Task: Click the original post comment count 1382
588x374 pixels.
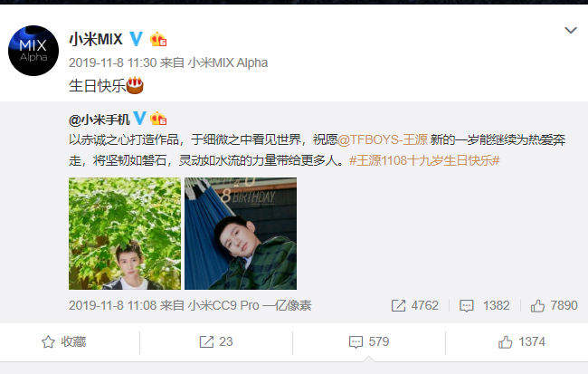Action: 485,305
